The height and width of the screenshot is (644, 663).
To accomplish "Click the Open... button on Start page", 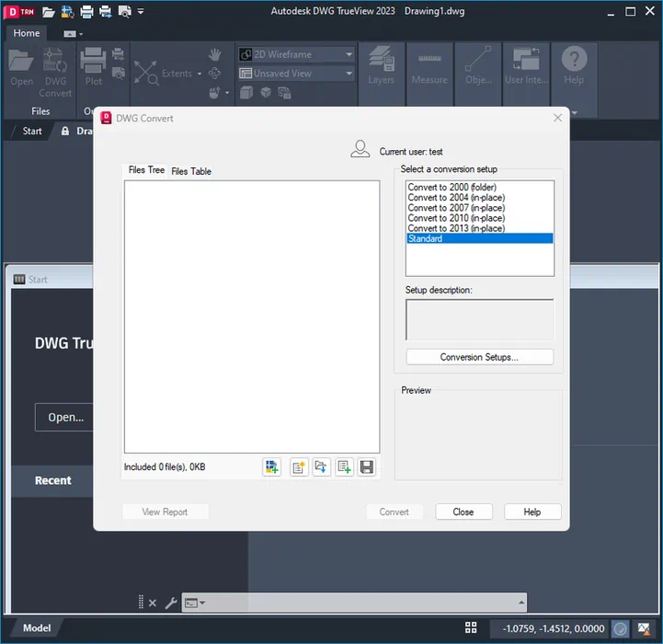I will [x=65, y=417].
